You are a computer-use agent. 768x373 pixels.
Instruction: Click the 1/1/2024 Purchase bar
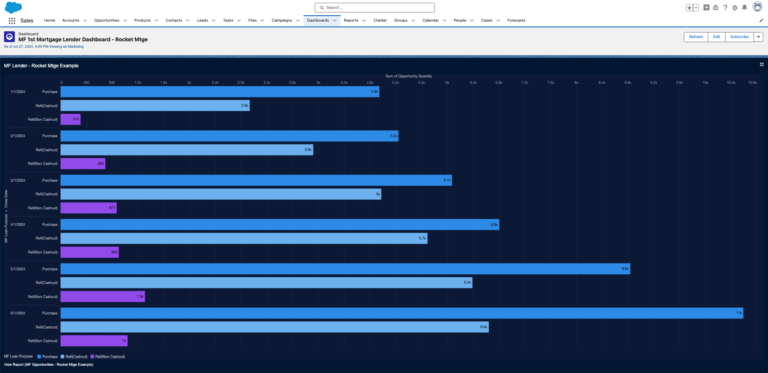[220, 92]
